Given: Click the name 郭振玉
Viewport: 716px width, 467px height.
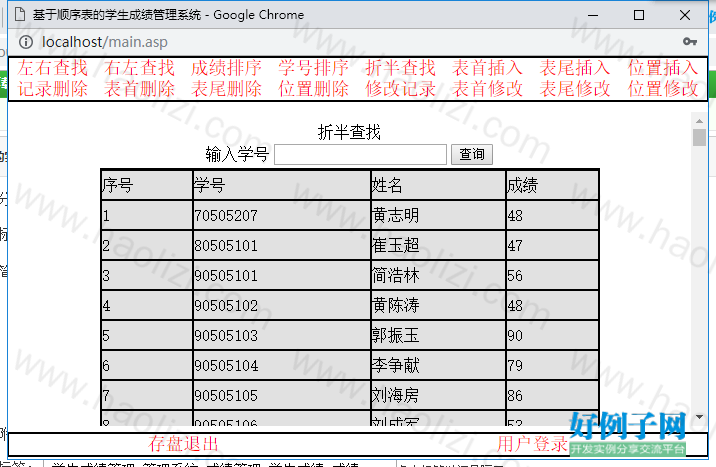Looking at the screenshot, I should 395,336.
